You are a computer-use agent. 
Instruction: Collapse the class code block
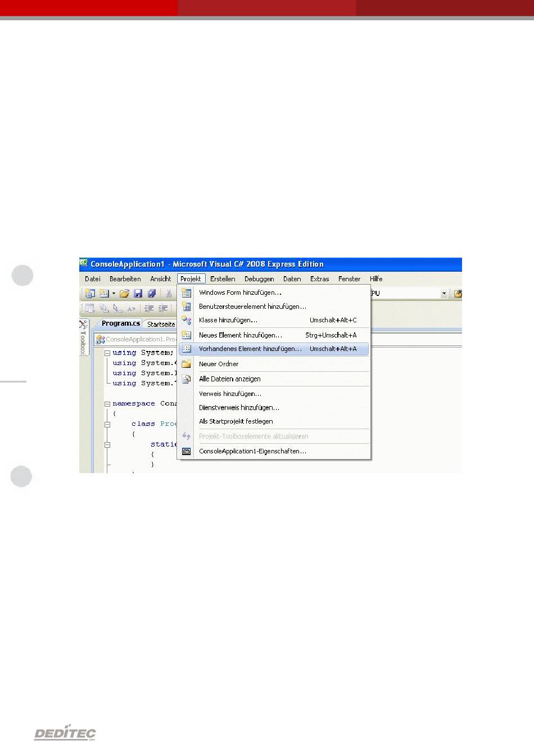click(x=107, y=424)
